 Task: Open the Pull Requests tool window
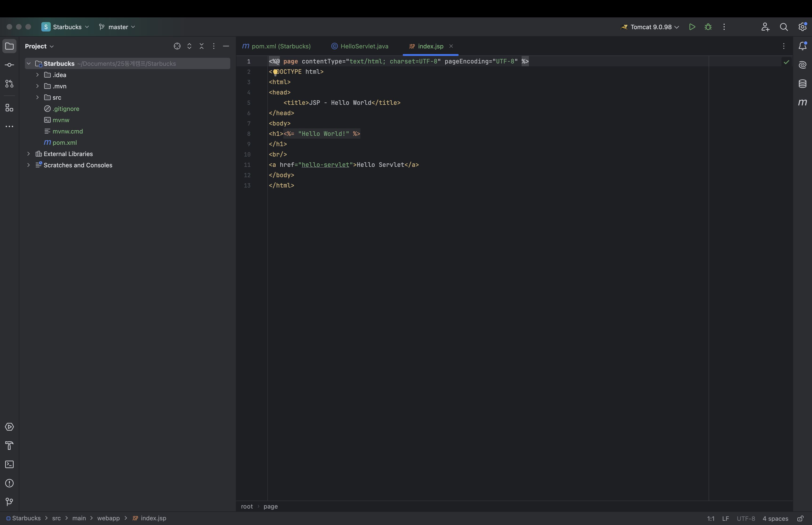[x=9, y=83]
